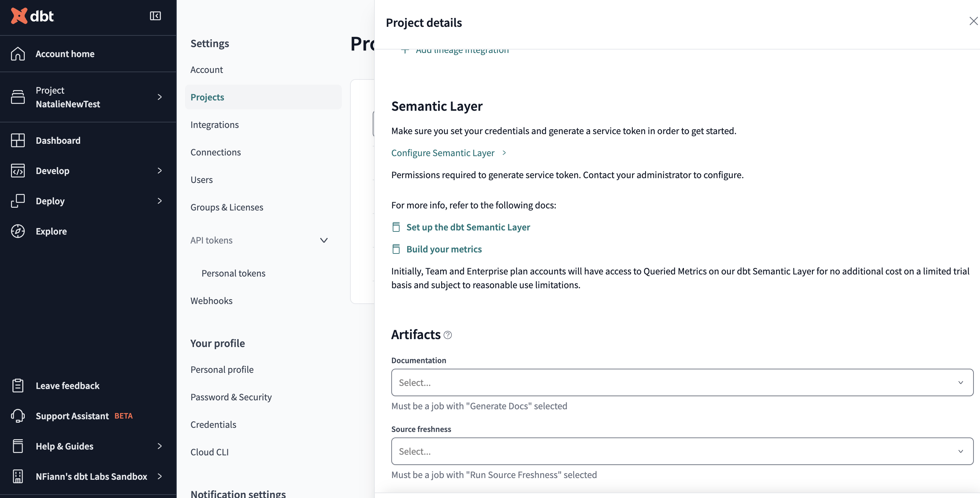This screenshot has height=498, width=980.
Task: Select the Account home icon
Action: pyautogui.click(x=18, y=54)
